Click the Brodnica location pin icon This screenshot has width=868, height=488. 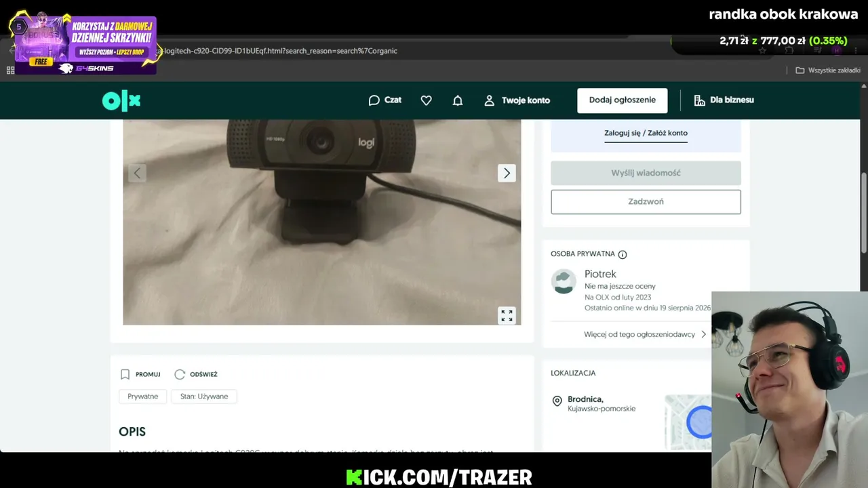557,401
